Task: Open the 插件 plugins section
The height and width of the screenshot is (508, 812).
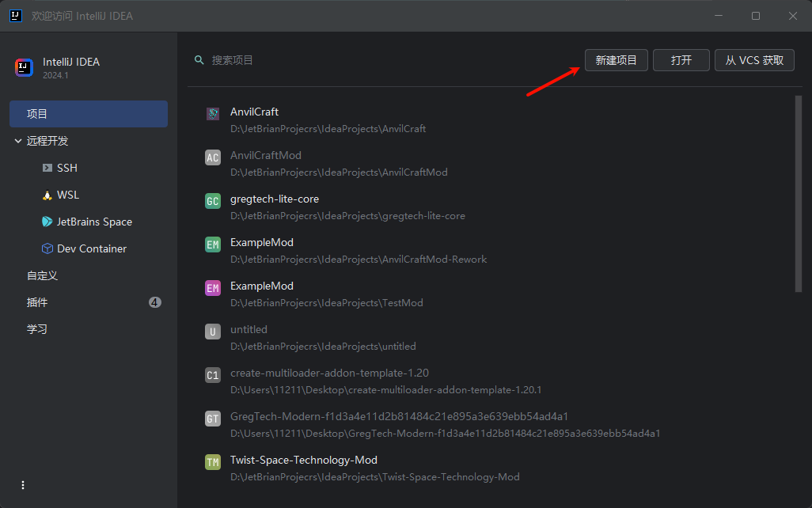Action: click(37, 302)
